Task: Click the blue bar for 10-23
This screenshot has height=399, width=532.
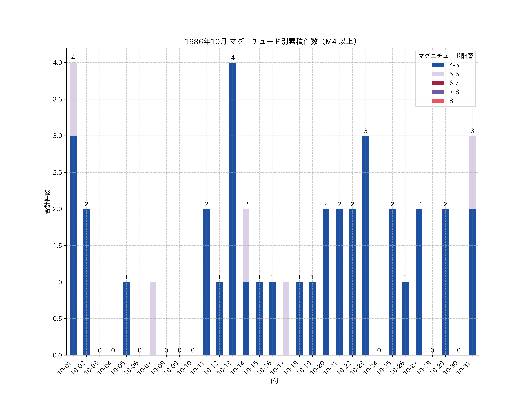Action: tap(366, 245)
